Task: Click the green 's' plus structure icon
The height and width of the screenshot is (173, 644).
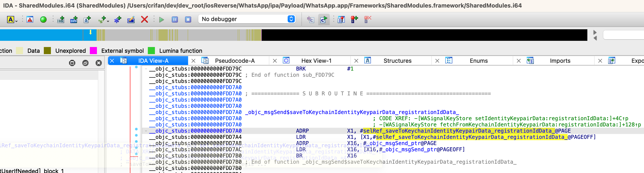Action: point(102,19)
